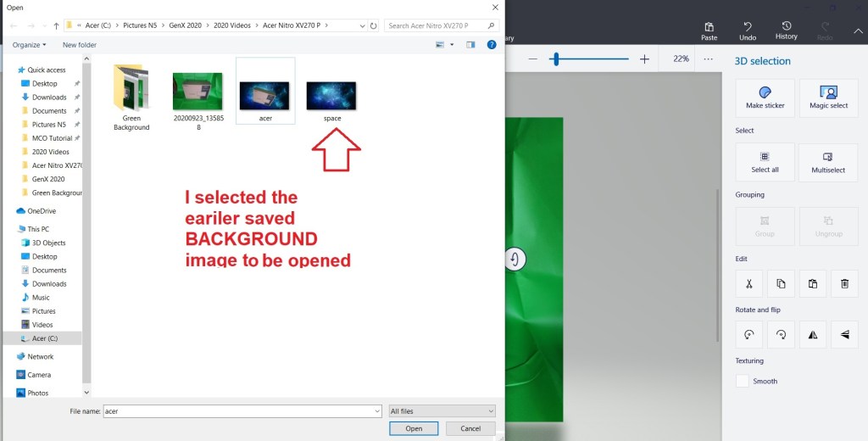Select the Downloads folder under Quick access
This screenshot has width=868, height=441.
(49, 98)
